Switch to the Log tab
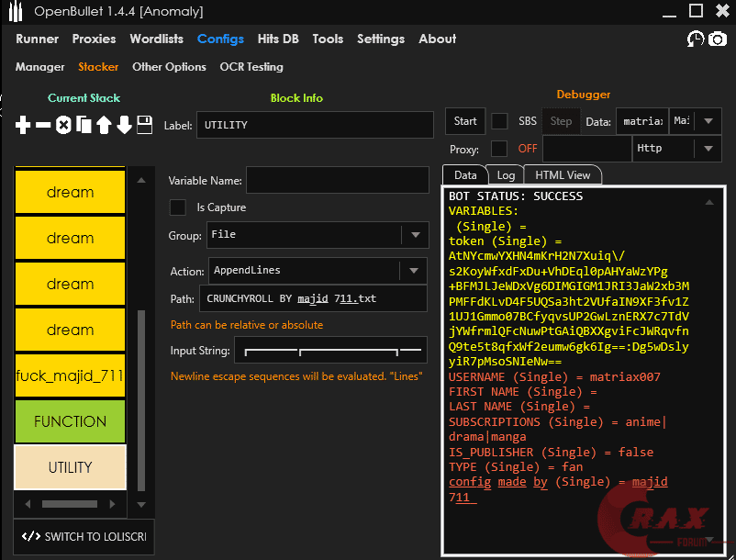This screenshot has height=560, width=736. (506, 174)
